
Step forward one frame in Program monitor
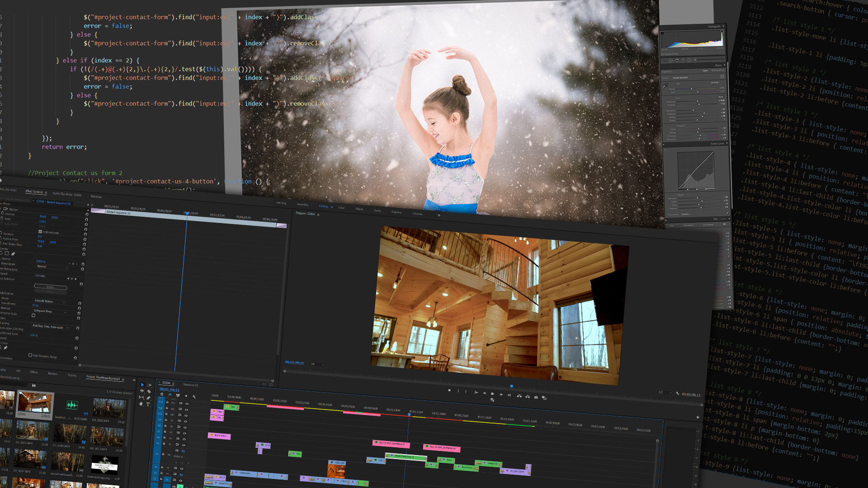[501, 394]
